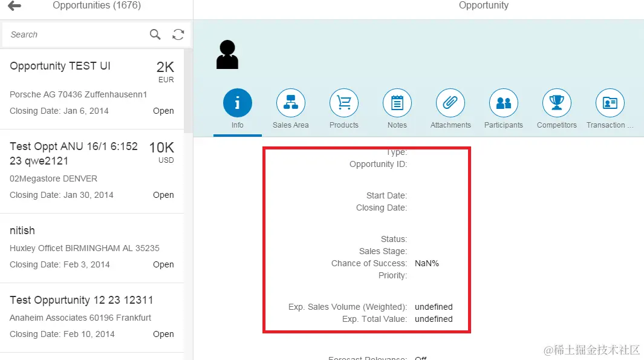This screenshot has height=360, width=644.
Task: Select the Competitors tab label
Action: (x=557, y=125)
